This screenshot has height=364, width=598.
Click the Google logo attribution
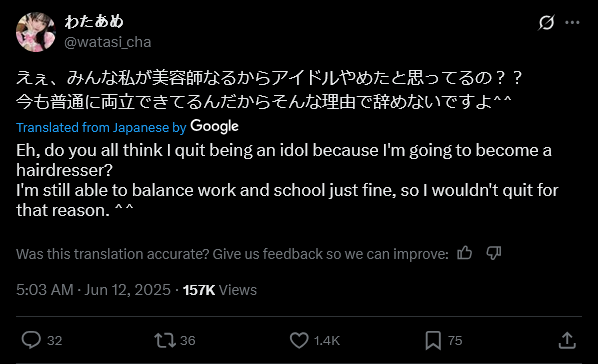click(214, 126)
